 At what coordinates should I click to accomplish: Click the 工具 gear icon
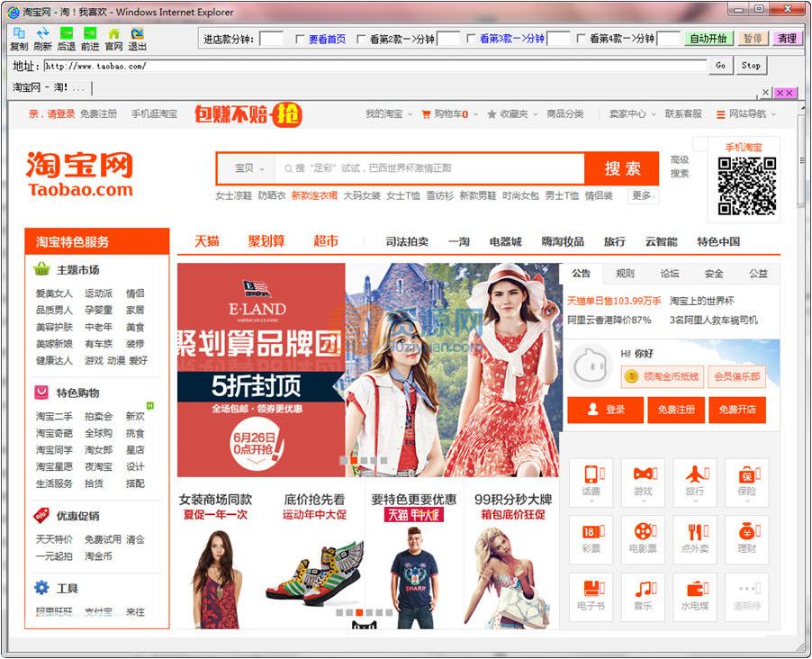pyautogui.click(x=41, y=588)
